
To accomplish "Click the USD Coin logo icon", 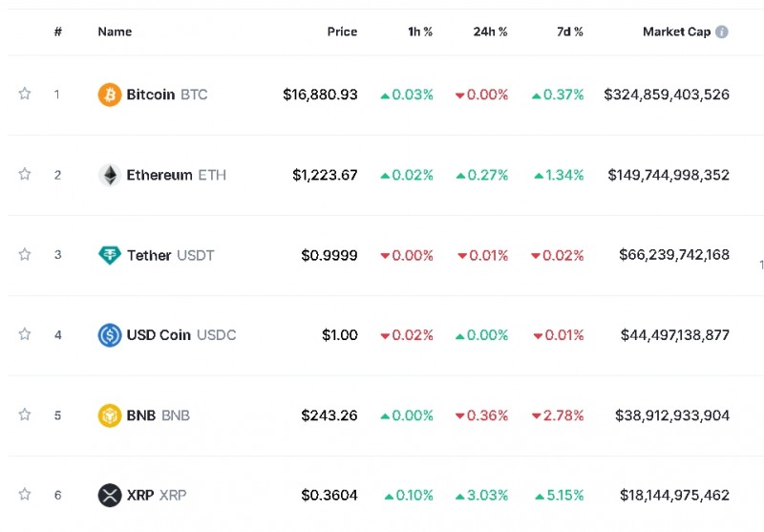I will [x=110, y=335].
